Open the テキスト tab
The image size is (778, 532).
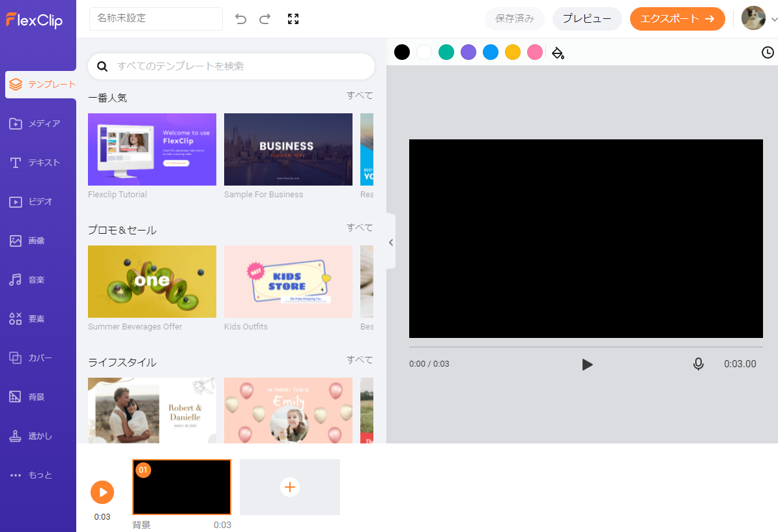coord(38,163)
